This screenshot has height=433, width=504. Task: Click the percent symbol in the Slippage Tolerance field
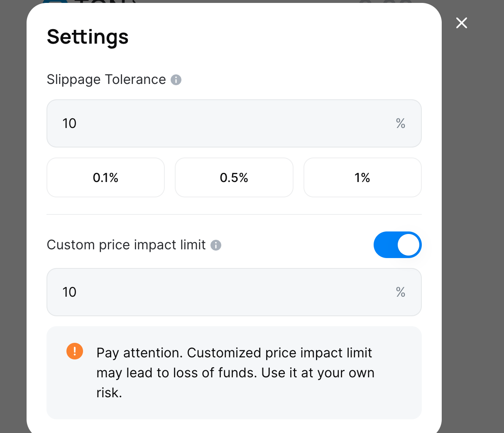point(400,123)
